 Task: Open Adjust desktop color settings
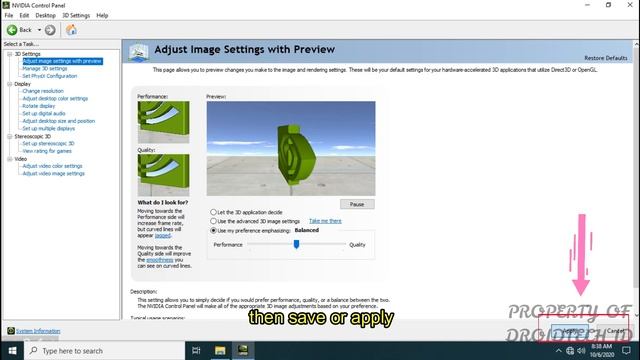click(x=55, y=98)
